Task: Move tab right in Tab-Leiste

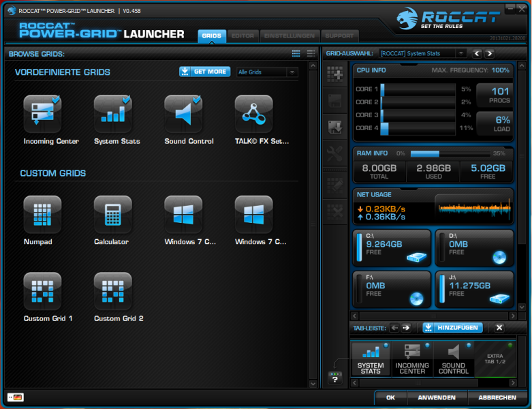Action: pyautogui.click(x=406, y=328)
